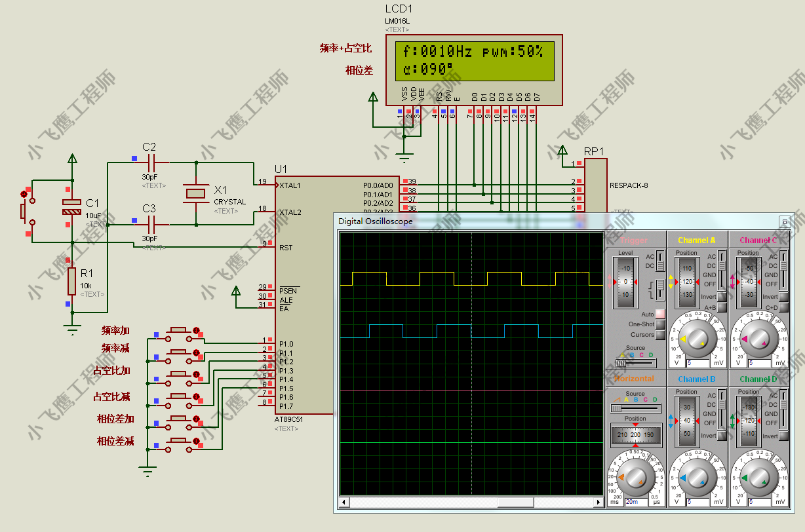Image resolution: width=805 pixels, height=532 pixels.
Task: Click the RESPACK-8 label
Action: [629, 185]
